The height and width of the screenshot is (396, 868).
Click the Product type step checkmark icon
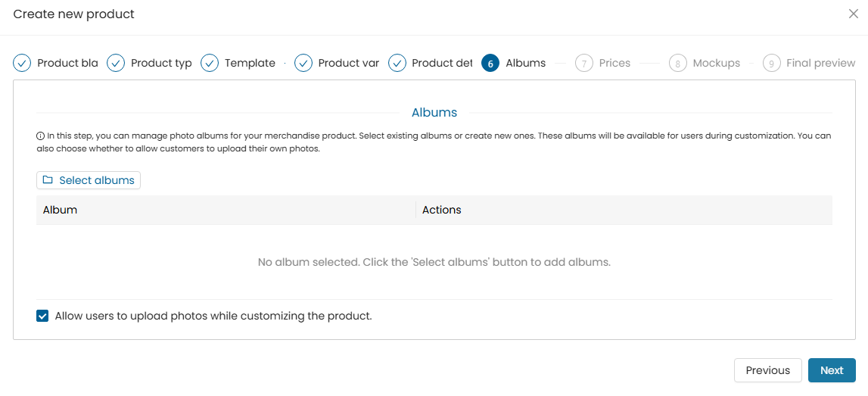pos(116,63)
